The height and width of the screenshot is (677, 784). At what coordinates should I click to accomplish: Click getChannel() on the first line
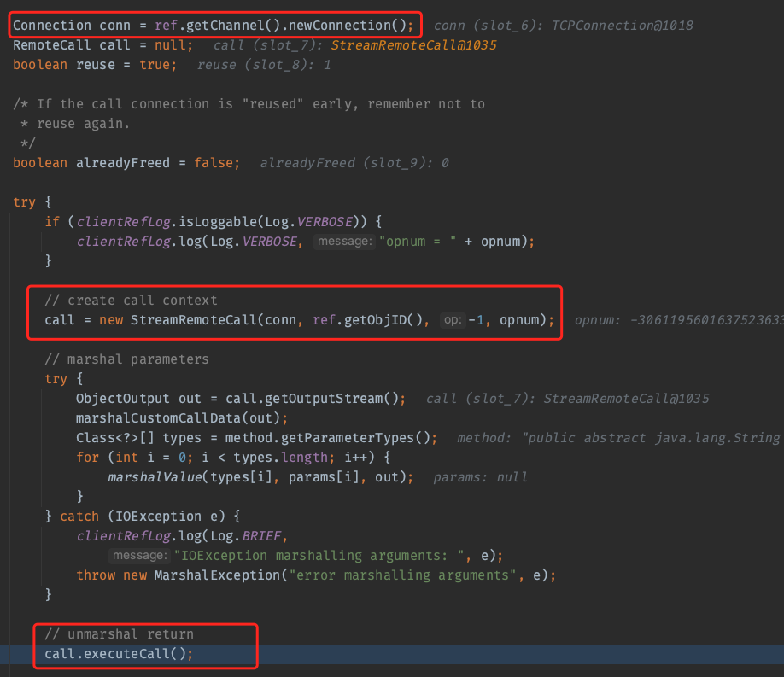[x=225, y=25]
